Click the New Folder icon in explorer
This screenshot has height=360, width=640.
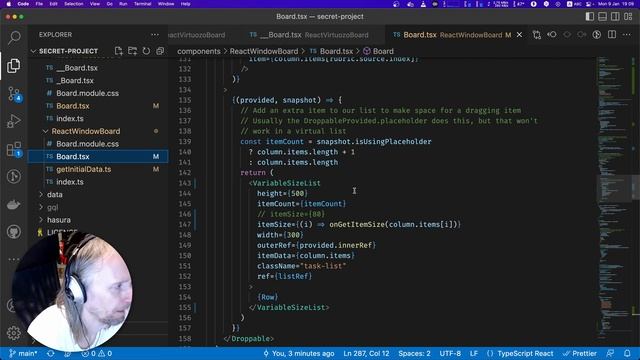(132, 51)
